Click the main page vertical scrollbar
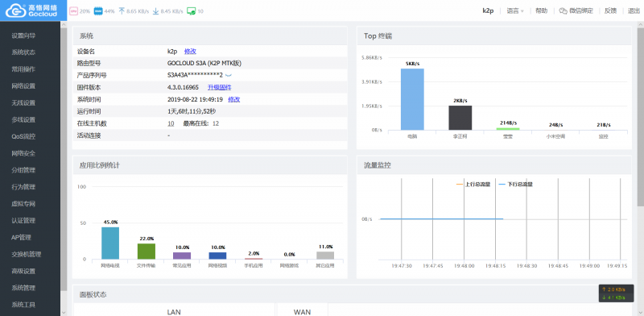The width and height of the screenshot is (644, 316). click(641, 116)
